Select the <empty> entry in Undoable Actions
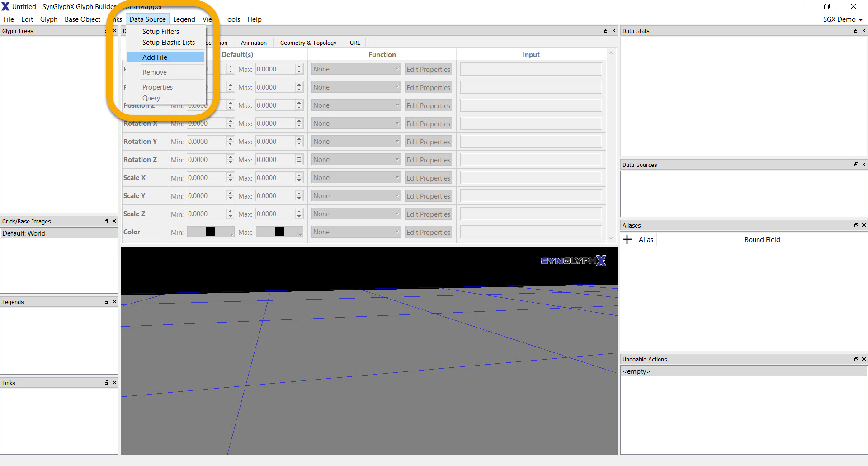The image size is (868, 466). point(744,371)
